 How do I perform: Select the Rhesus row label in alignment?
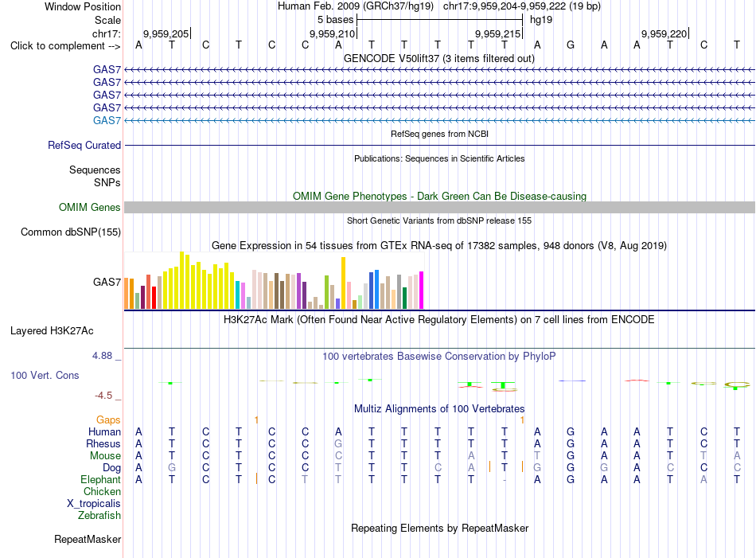tap(103, 443)
